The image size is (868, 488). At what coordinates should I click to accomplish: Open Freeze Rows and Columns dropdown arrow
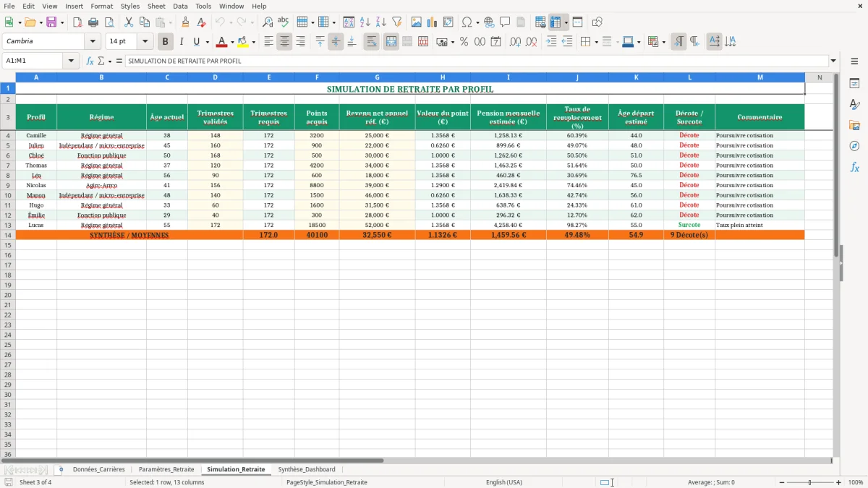pos(566,22)
